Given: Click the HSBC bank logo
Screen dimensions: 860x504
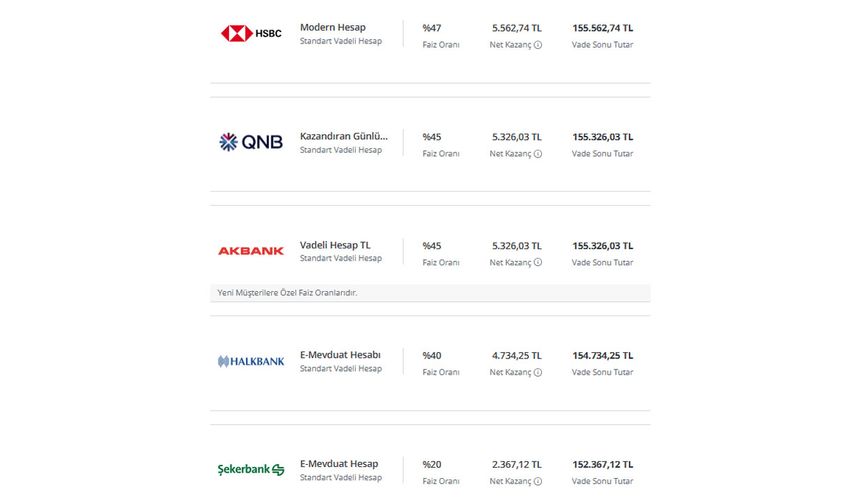Looking at the screenshot, I should click(x=251, y=33).
